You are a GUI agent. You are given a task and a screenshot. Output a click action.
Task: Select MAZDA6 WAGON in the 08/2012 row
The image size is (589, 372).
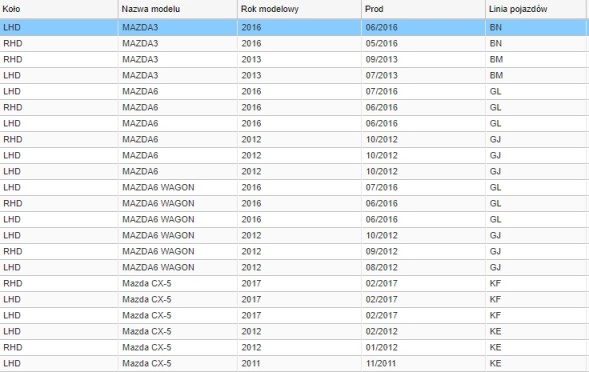click(x=158, y=268)
